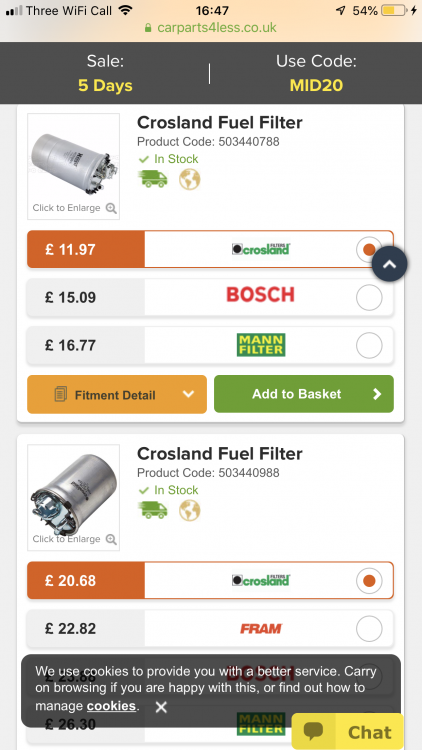422x750 pixels.
Task: Open the cookies management link
Action: coord(111,706)
